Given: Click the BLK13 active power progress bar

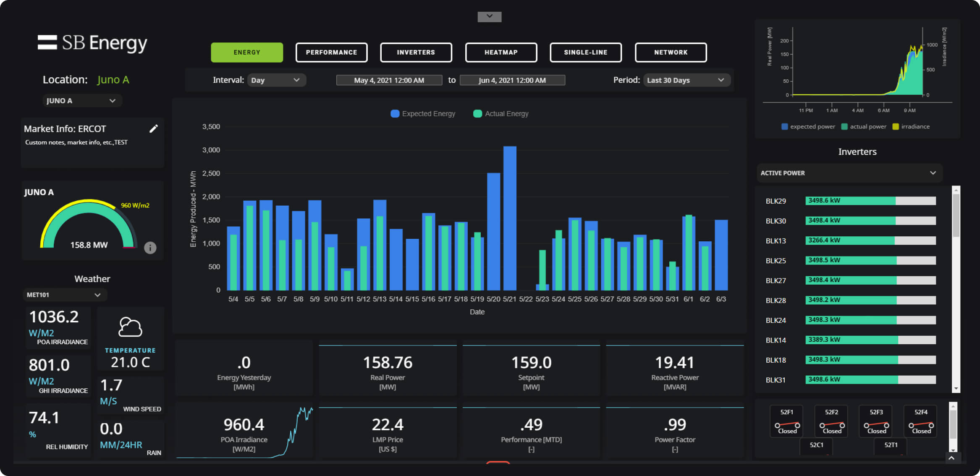Looking at the screenshot, I should [x=870, y=240].
